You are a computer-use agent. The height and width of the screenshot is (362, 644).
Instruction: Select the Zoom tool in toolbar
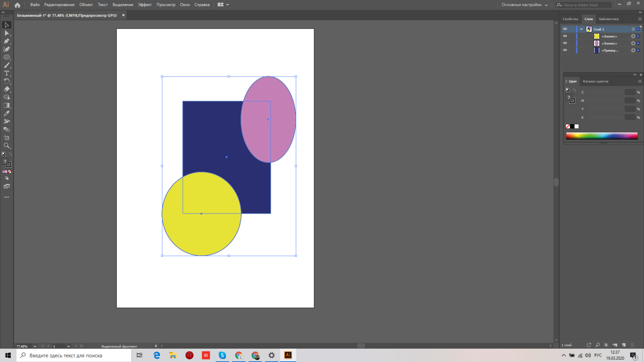tap(6, 146)
